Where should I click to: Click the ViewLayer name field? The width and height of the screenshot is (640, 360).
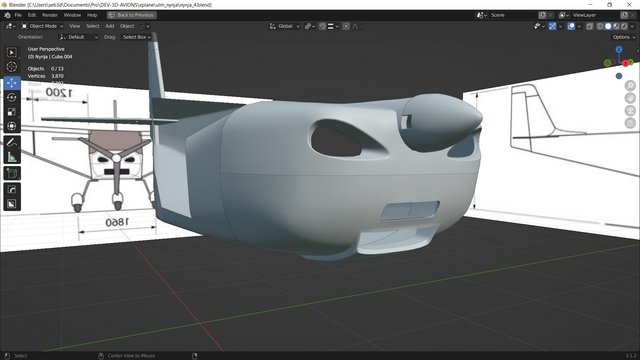[x=595, y=15]
